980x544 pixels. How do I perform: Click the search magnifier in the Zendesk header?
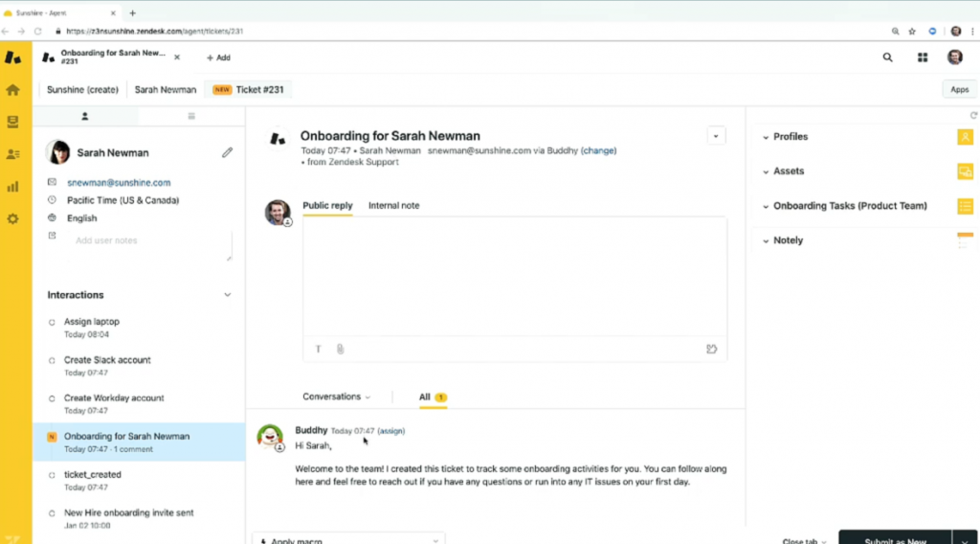click(887, 57)
